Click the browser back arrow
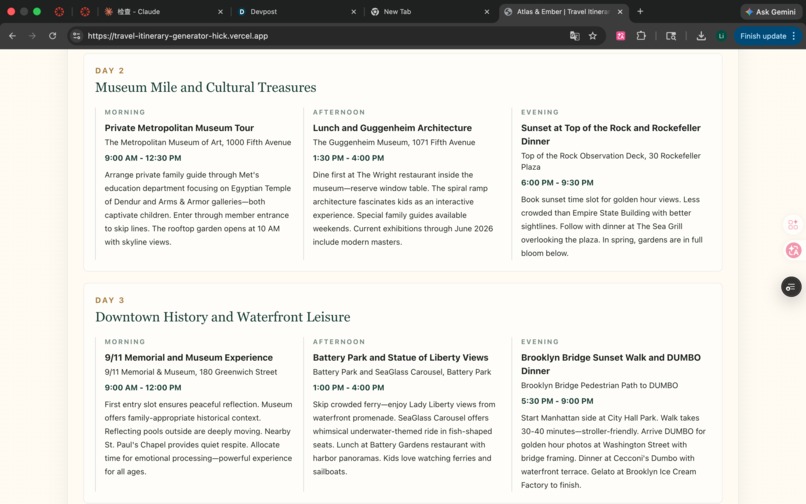The height and width of the screenshot is (504, 806). click(12, 36)
